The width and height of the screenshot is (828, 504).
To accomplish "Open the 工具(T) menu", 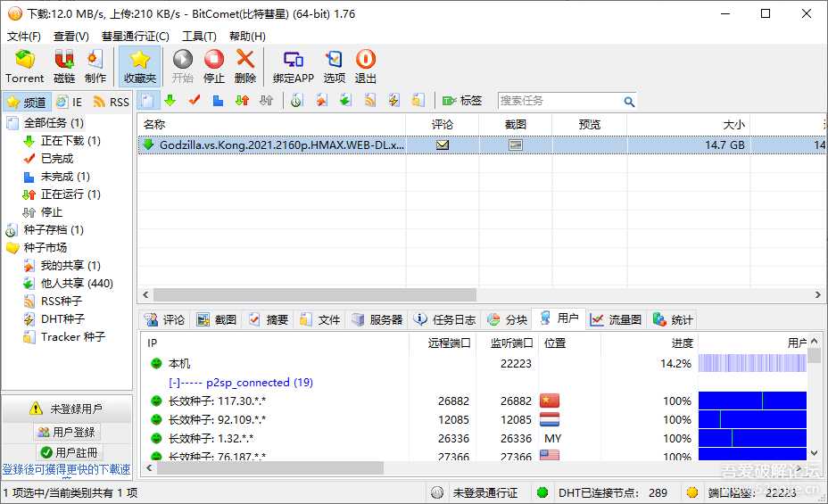I will (199, 37).
